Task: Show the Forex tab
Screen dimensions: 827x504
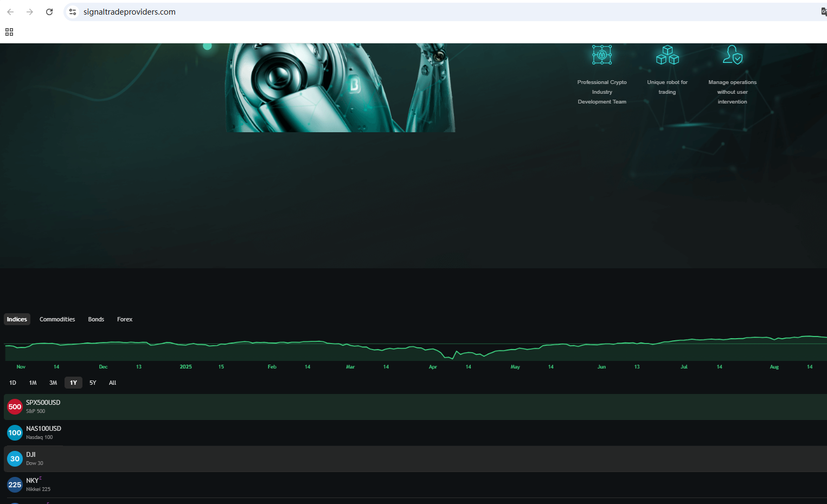Action: pyautogui.click(x=125, y=319)
